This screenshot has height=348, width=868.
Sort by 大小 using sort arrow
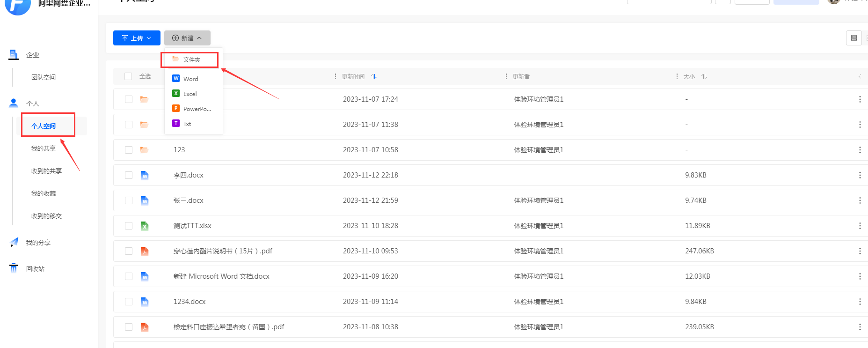click(704, 76)
